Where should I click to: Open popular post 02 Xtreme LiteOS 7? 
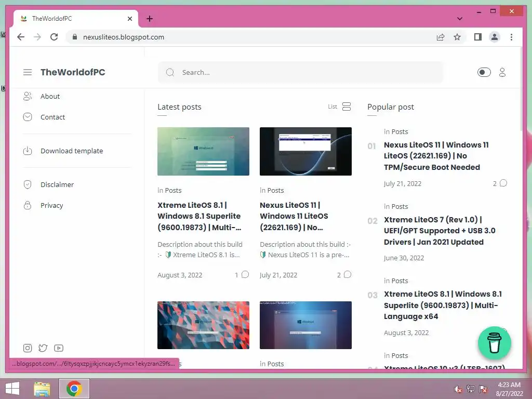(x=440, y=231)
